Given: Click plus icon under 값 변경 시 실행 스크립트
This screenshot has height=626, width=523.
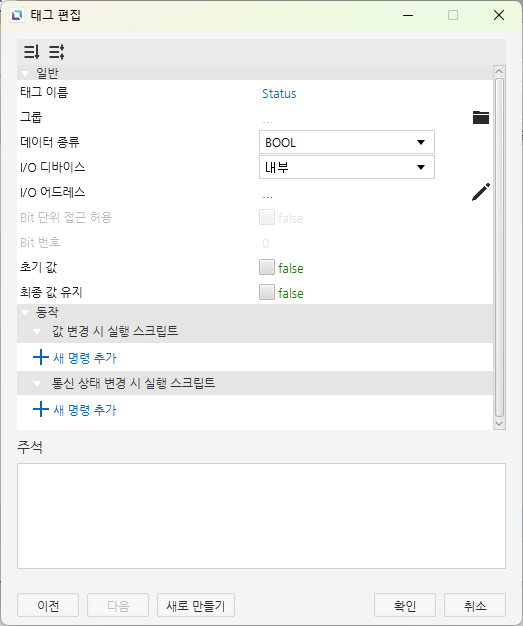Looking at the screenshot, I should 41,357.
